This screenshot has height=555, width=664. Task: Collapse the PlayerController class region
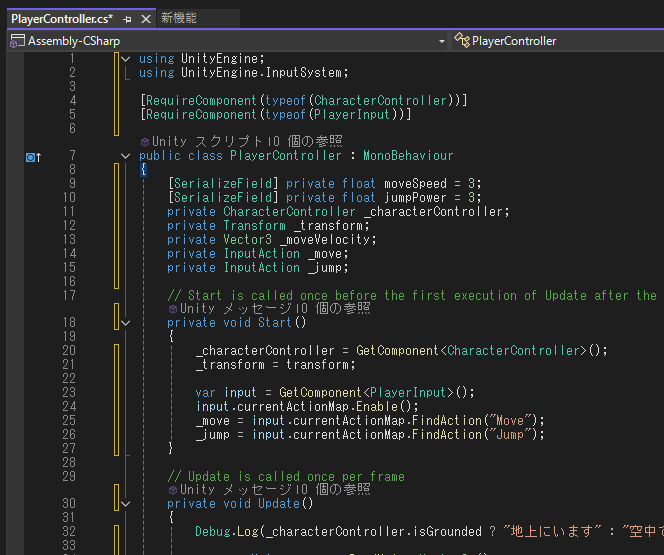click(125, 156)
